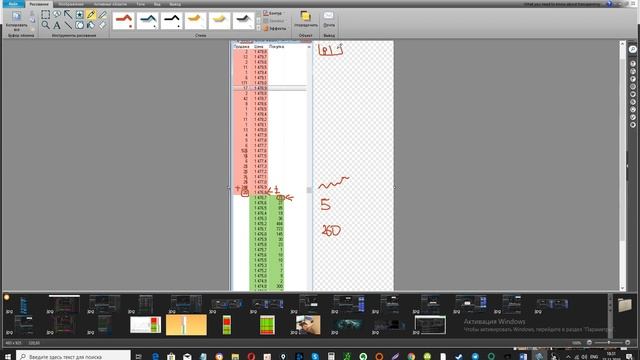Image resolution: width=640 pixels, height=360 pixels.
Task: Select the Zoom magnifier tool
Action: tap(45, 25)
